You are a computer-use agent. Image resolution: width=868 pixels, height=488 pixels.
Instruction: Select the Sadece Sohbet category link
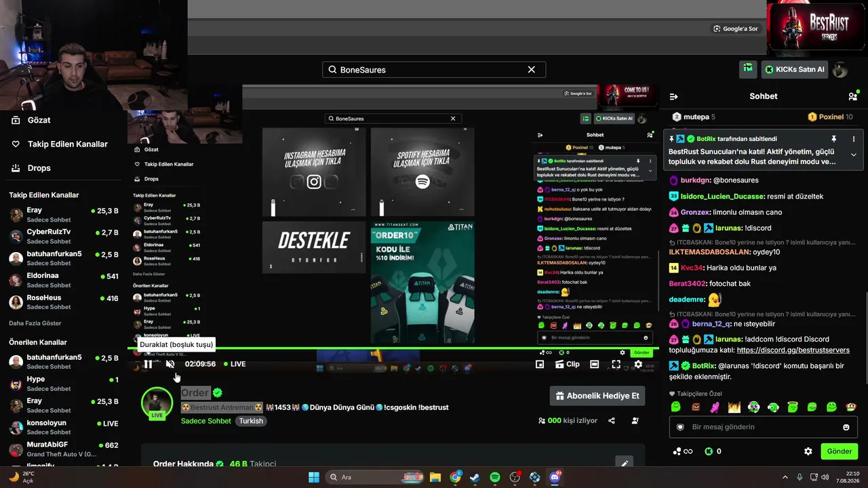(x=206, y=421)
